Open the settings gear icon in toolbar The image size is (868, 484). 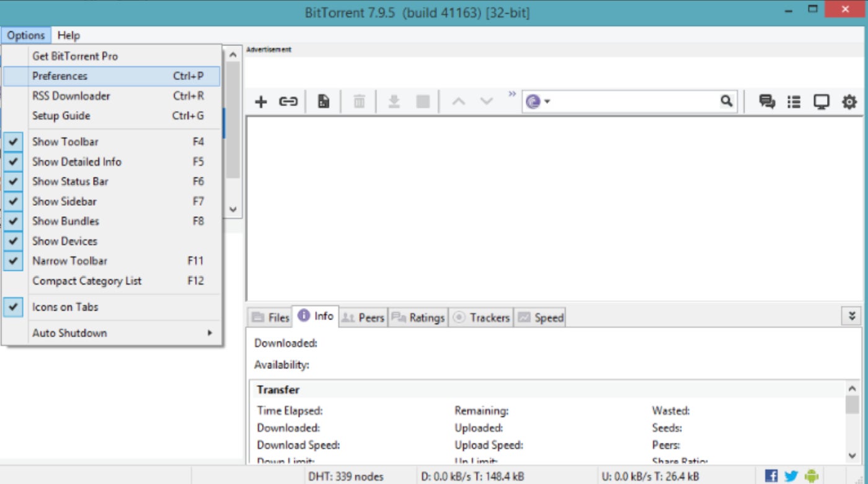849,102
